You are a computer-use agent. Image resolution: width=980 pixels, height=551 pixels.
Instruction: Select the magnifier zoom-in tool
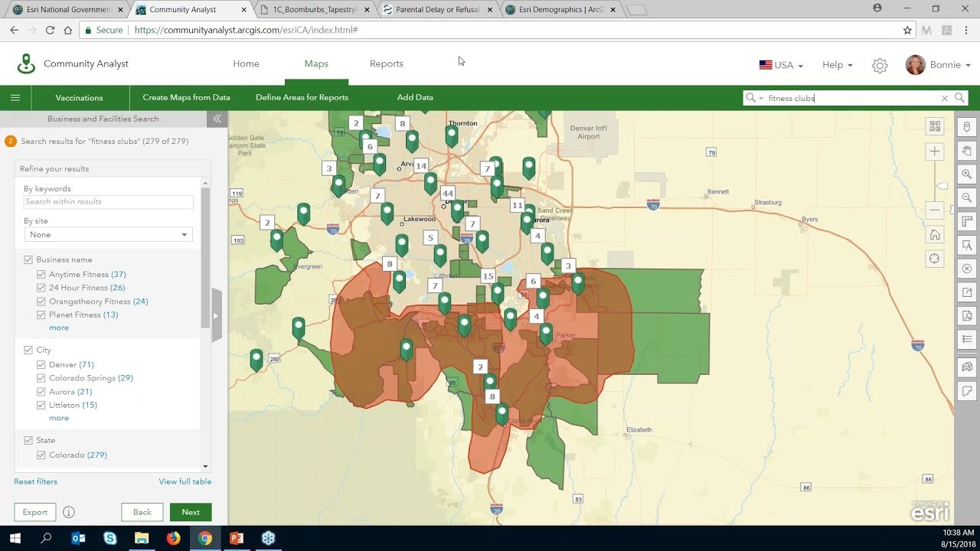(967, 174)
